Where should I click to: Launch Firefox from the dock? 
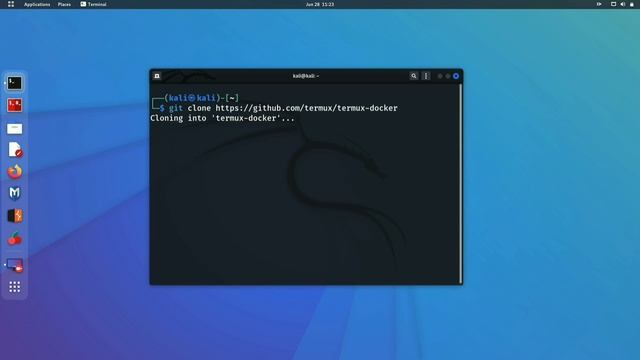(x=15, y=172)
